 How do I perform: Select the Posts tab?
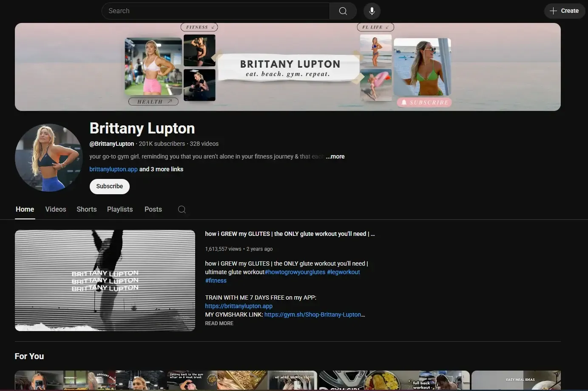point(153,210)
